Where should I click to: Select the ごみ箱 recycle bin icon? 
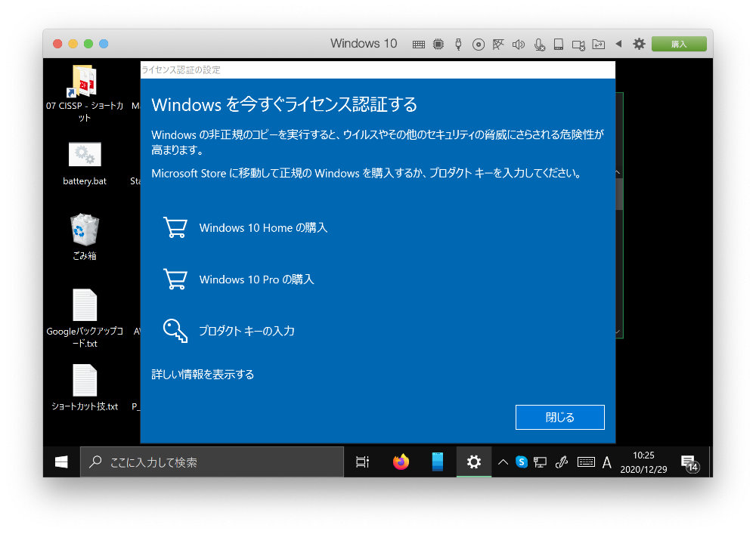[85, 237]
